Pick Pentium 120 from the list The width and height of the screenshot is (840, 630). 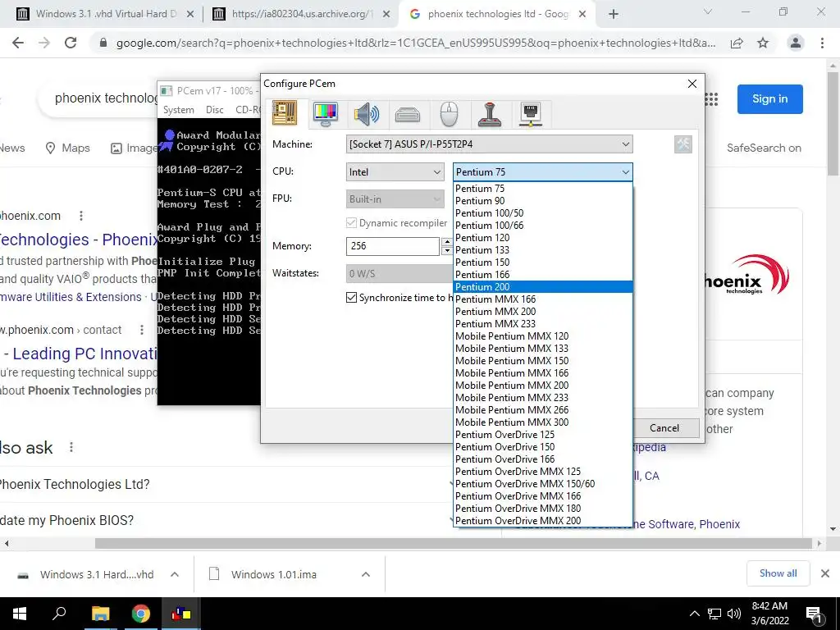click(x=543, y=238)
